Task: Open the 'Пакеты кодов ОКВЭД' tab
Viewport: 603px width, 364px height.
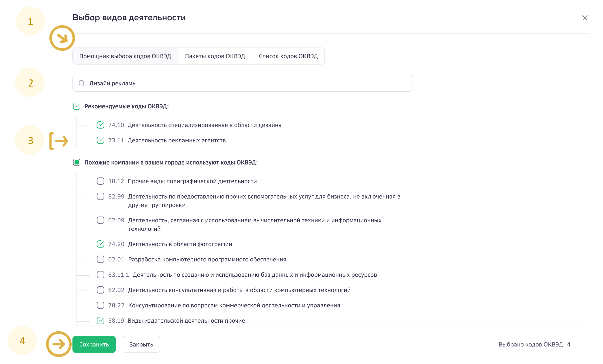Action: coord(215,56)
